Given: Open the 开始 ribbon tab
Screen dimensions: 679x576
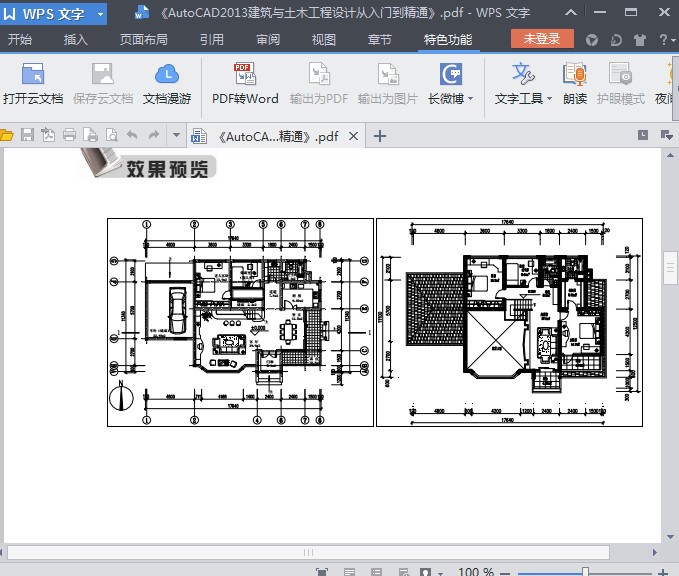Looking at the screenshot, I should [x=20, y=40].
